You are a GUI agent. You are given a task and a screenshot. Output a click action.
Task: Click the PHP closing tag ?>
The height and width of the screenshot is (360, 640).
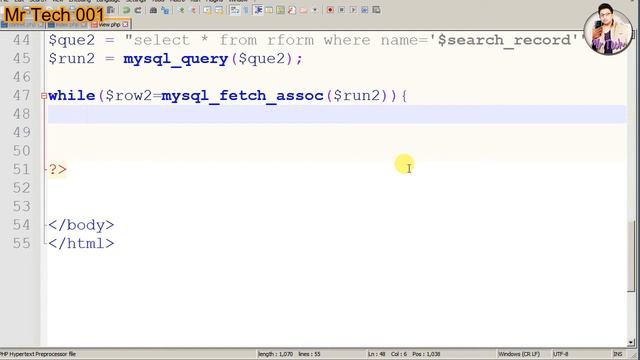coord(58,169)
